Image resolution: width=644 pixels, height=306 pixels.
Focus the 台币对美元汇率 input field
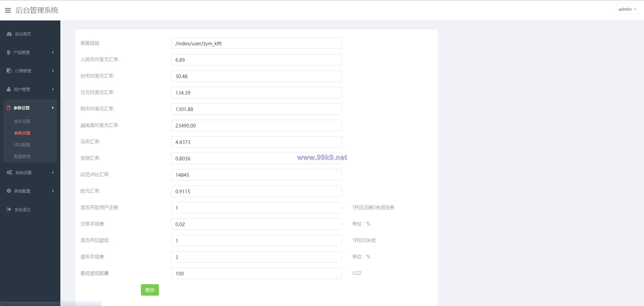257,76
